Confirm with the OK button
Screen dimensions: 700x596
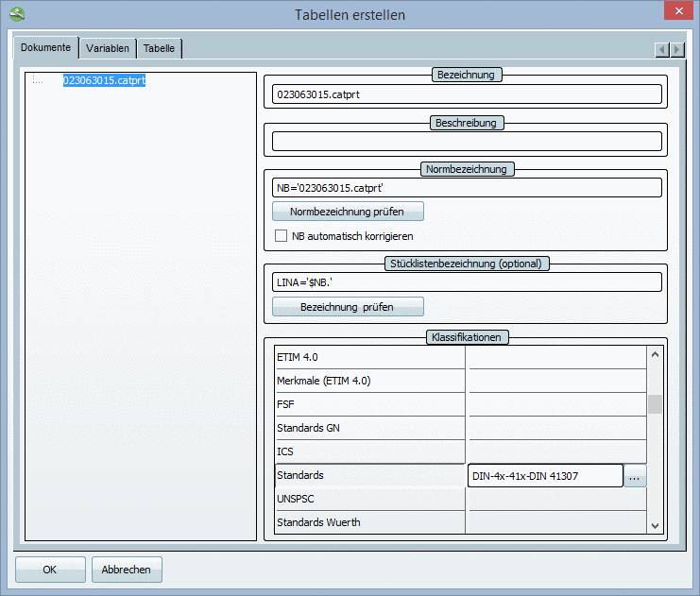click(50, 570)
